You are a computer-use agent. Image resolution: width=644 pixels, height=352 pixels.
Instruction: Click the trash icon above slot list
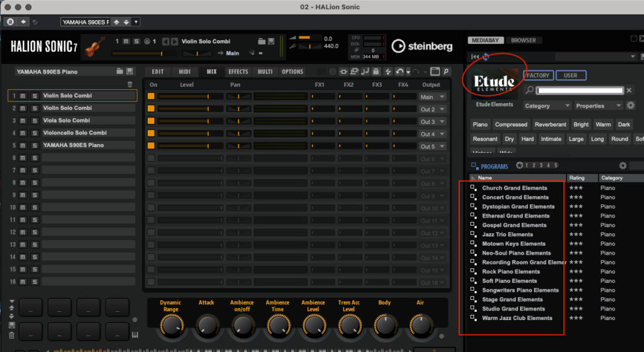130,84
